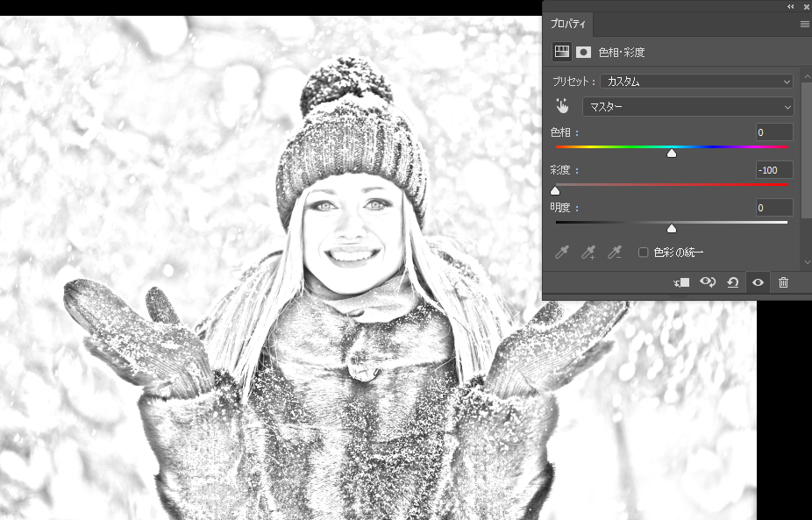812x520 pixels.
Task: Open the プリセット dropdown showing カスタム
Action: pos(697,82)
